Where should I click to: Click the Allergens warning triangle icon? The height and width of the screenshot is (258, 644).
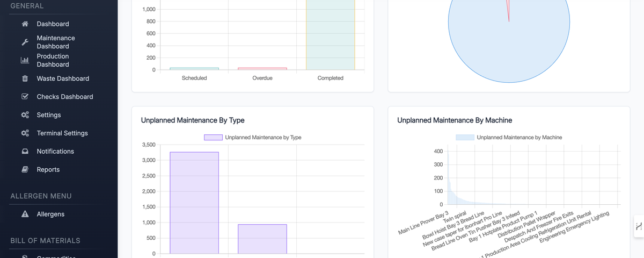[25, 214]
